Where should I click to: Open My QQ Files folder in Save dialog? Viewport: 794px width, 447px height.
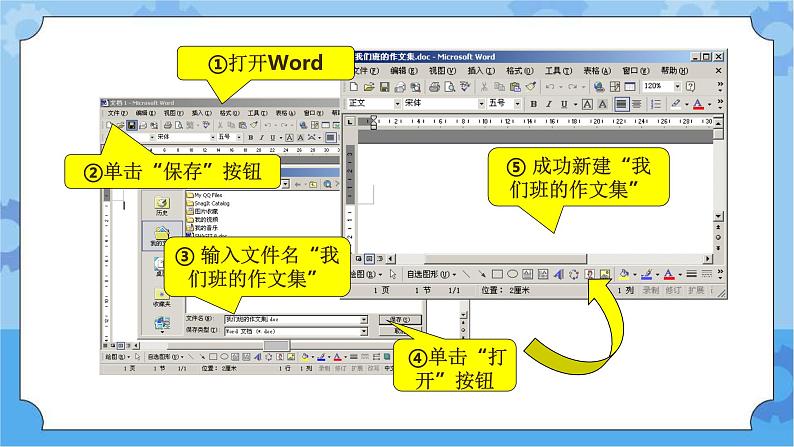coord(204,195)
